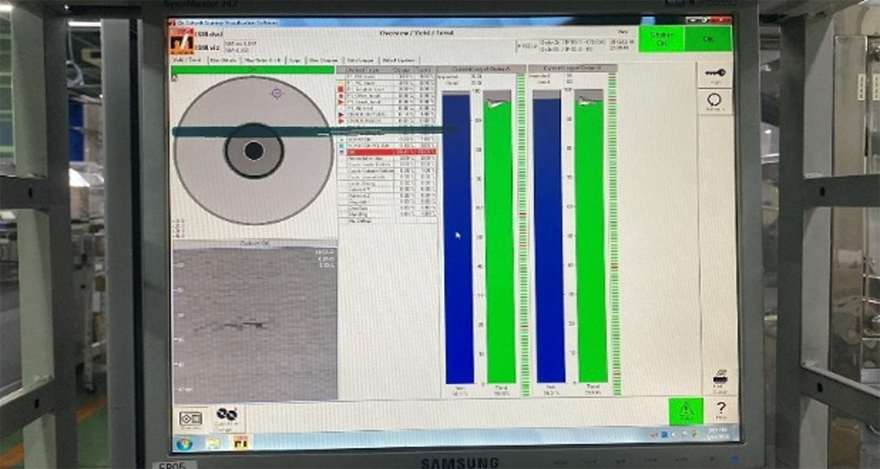Click the center hub of the disc map
Screen dimensions: 880x469
(x=254, y=150)
